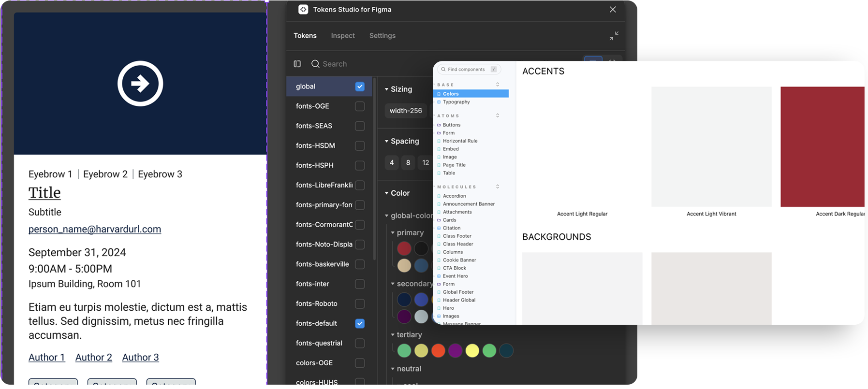The height and width of the screenshot is (389, 868).
Task: Collapse the Spacing token group
Action: [x=387, y=142]
